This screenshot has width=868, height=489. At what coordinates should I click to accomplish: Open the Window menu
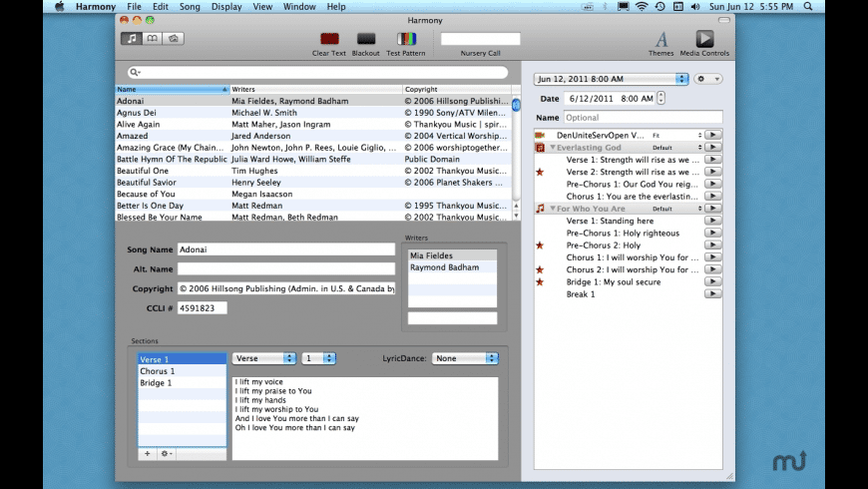[x=299, y=7]
